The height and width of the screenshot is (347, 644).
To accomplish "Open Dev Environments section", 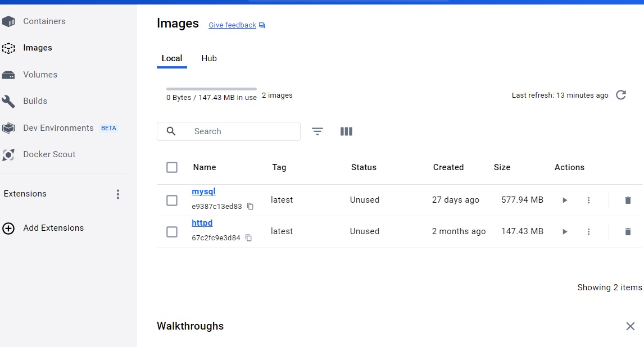I will coord(58,128).
